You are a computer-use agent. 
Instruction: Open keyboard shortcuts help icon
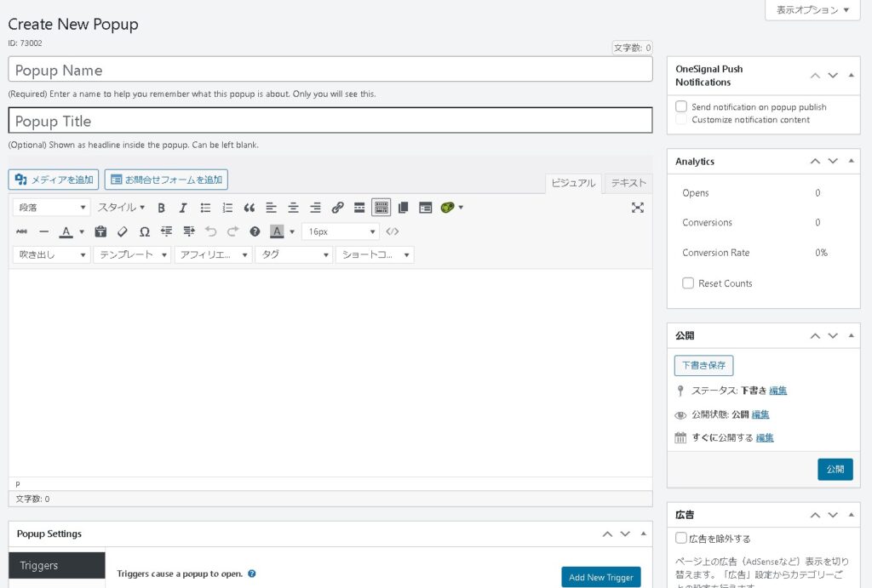click(255, 231)
